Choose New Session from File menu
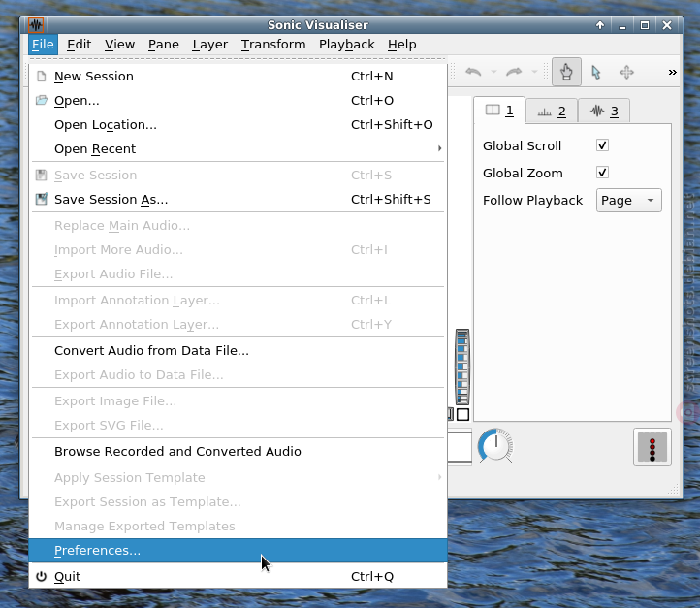700x608 pixels. pyautogui.click(x=238, y=77)
